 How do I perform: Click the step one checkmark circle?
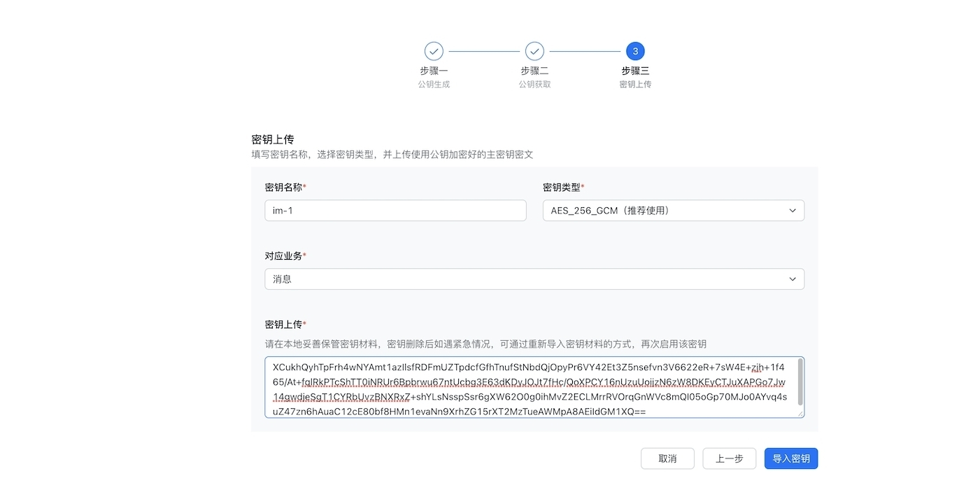click(434, 51)
